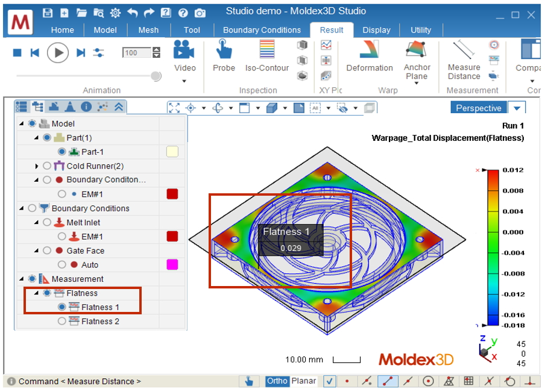Collapse panel with double chevron icon
The image size is (545, 392).
[119, 107]
